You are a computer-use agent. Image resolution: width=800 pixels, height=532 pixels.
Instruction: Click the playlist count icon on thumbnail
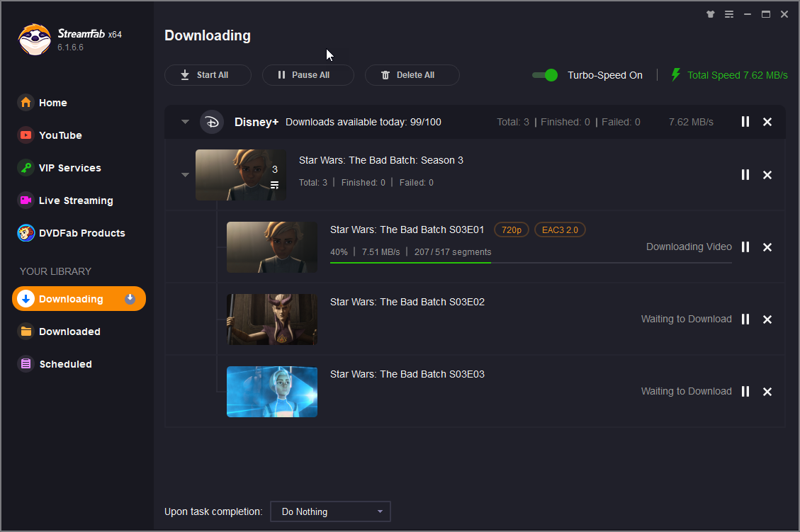(274, 185)
